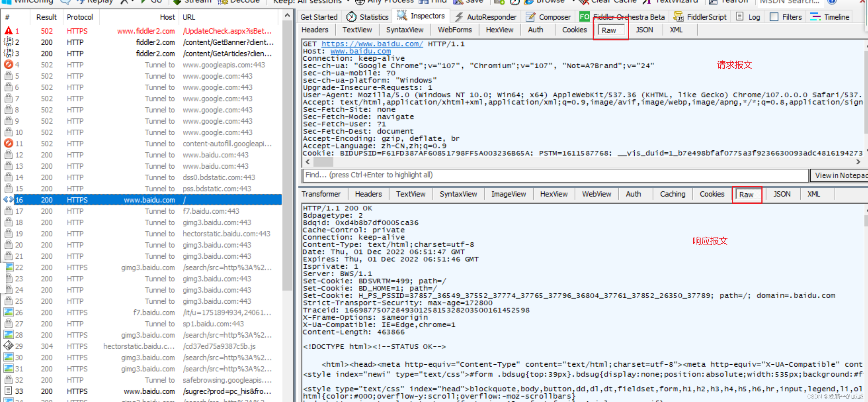Click the View in Notepad button
The image size is (868, 402).
pos(839,175)
